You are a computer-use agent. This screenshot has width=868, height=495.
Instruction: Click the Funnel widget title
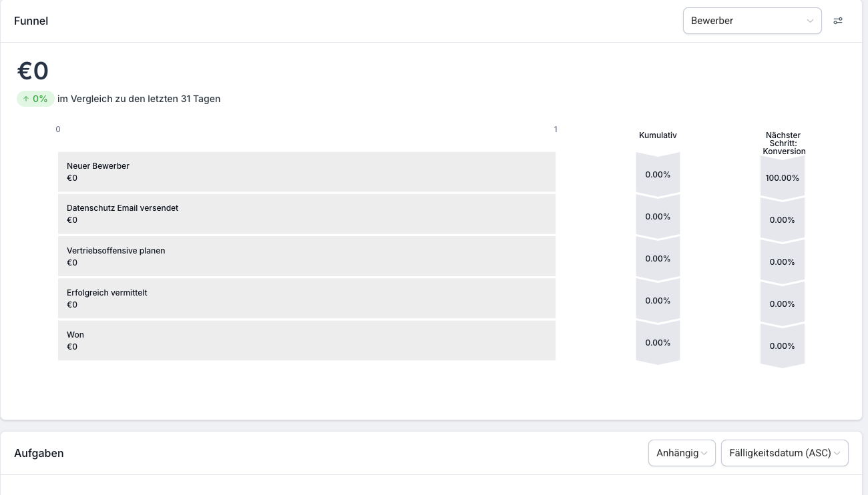[x=31, y=21]
